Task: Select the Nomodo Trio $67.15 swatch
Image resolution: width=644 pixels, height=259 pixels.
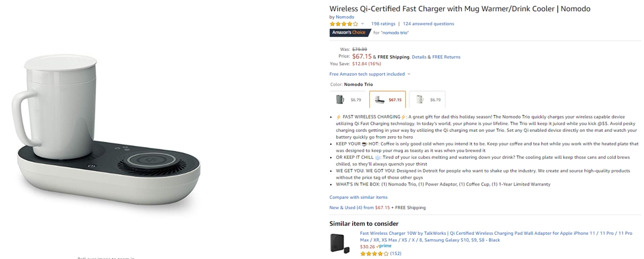Action: point(387,99)
